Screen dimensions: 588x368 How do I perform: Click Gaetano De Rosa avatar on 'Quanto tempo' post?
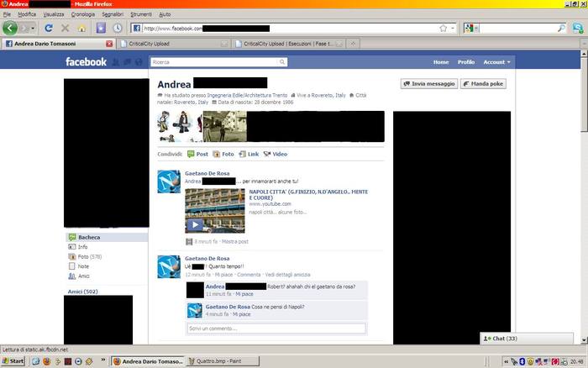pos(169,266)
